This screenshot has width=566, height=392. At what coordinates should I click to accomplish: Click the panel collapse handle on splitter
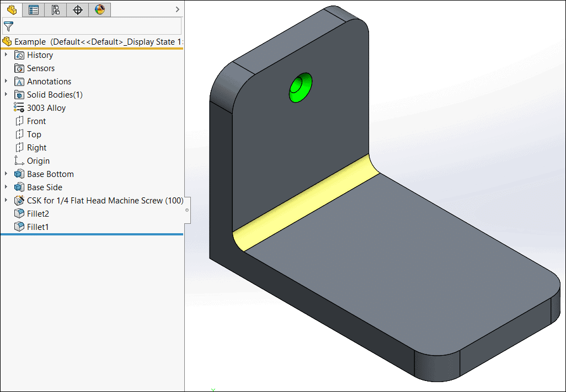click(x=187, y=210)
